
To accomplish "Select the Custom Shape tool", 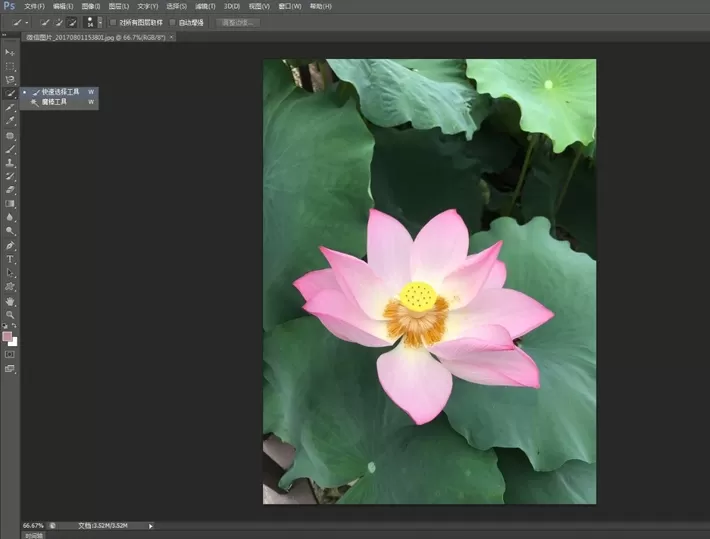I will (x=10, y=287).
